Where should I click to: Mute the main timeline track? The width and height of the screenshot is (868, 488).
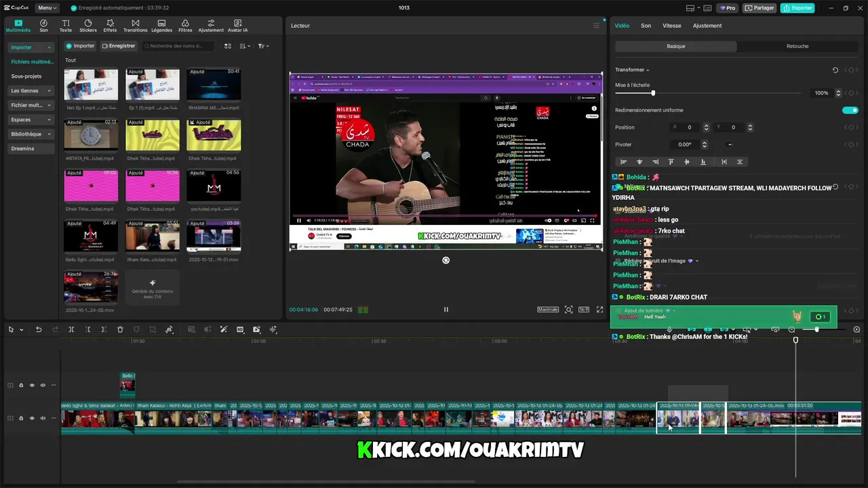(43, 418)
